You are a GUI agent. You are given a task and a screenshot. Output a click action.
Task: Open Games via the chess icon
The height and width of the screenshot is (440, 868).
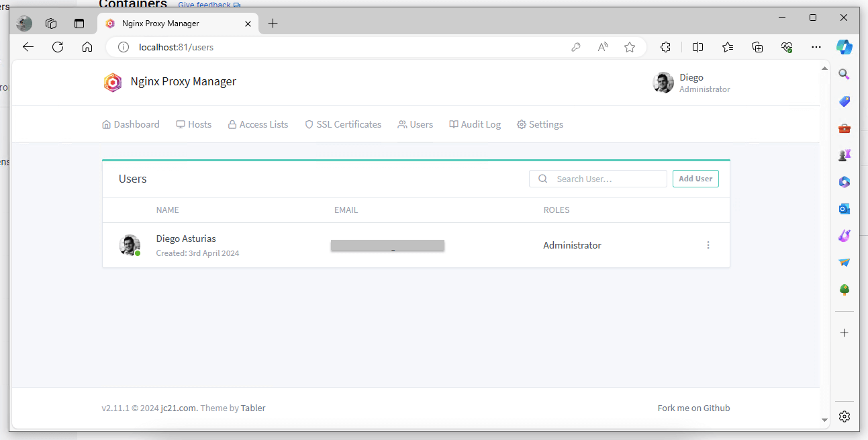click(844, 155)
